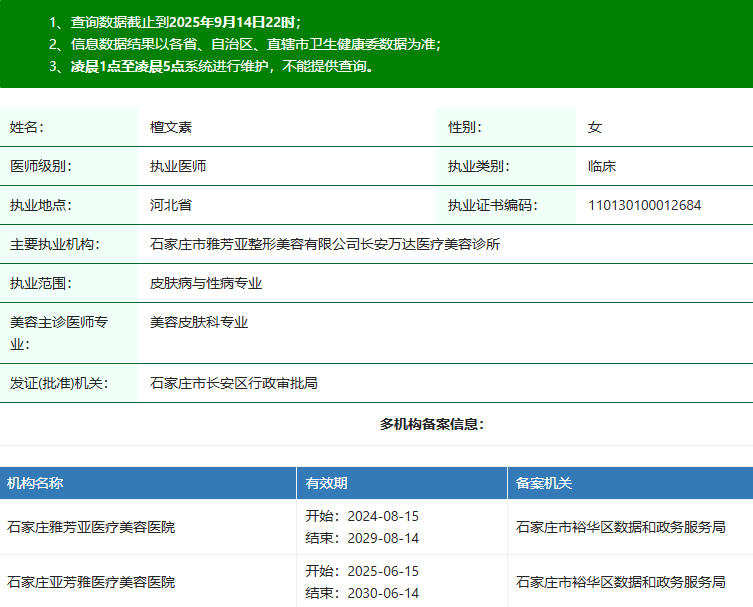Click the doctor name 檀文素
This screenshot has width=753, height=607.
171,127
